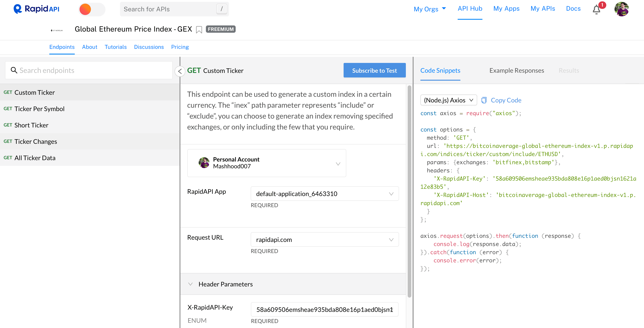Expand the Personal Account selector dropdown
The image size is (644, 328).
coord(338,163)
